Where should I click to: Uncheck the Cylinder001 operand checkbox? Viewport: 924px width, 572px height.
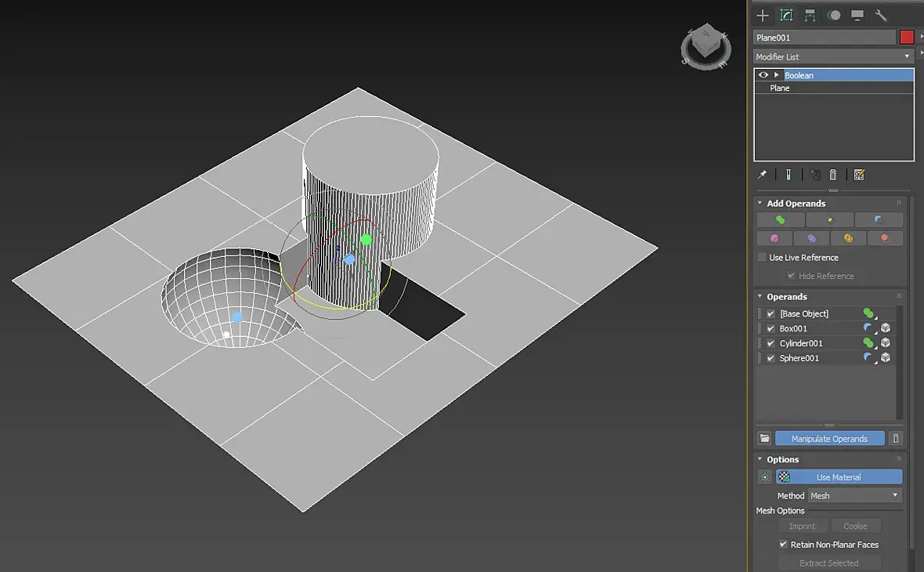coord(771,343)
